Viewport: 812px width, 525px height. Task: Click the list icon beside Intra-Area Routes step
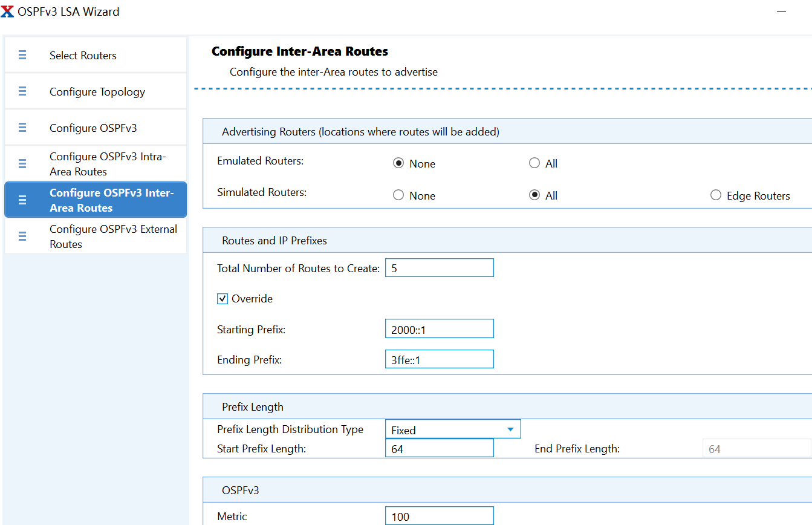pyautogui.click(x=22, y=164)
